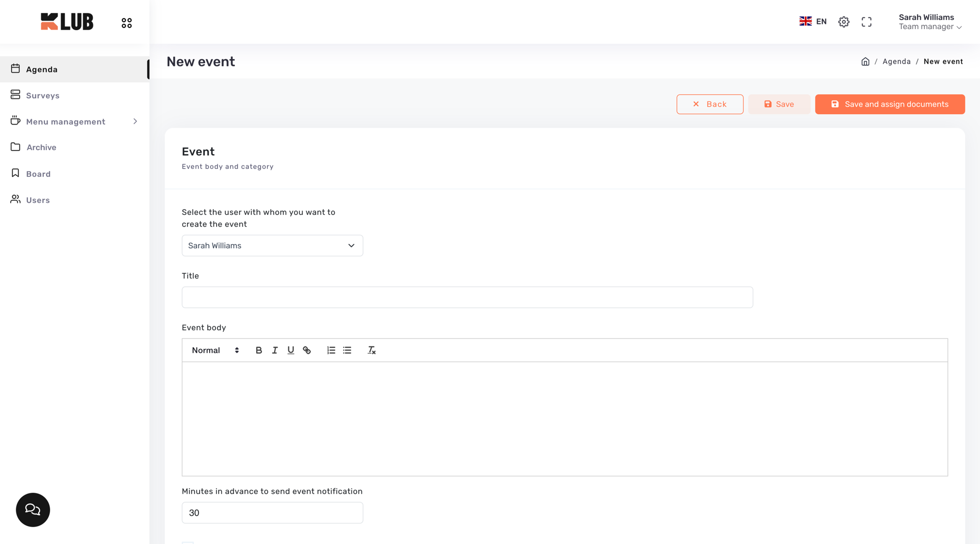
Task: Go to Surveys in sidebar
Action: pos(43,95)
